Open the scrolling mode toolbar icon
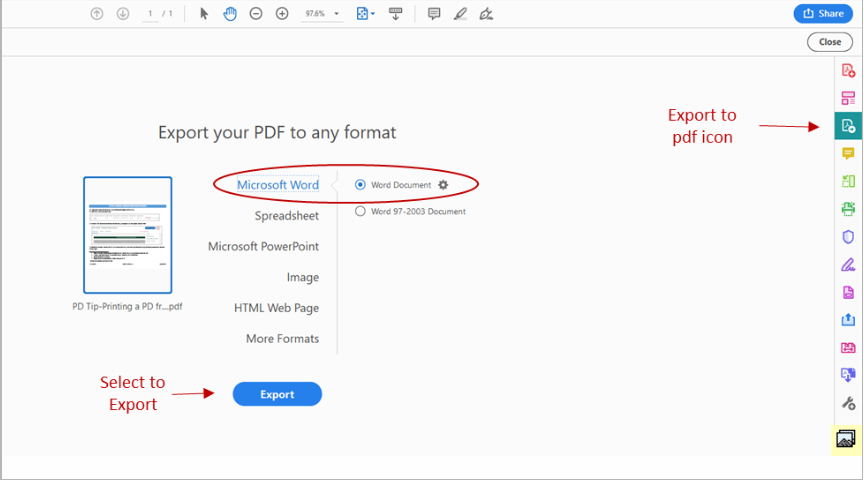The height and width of the screenshot is (480, 864). pyautogui.click(x=396, y=14)
